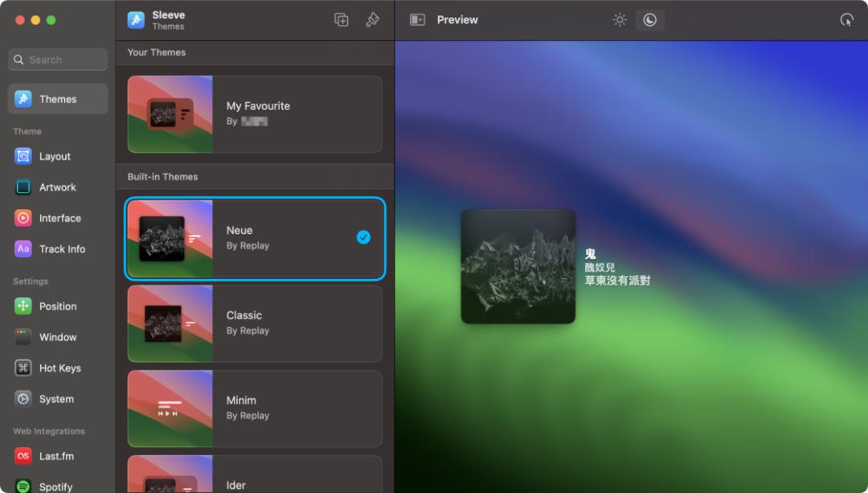Viewport: 868px width, 493px height.
Task: Click the blue checkmark on Neue theme
Action: tap(363, 237)
